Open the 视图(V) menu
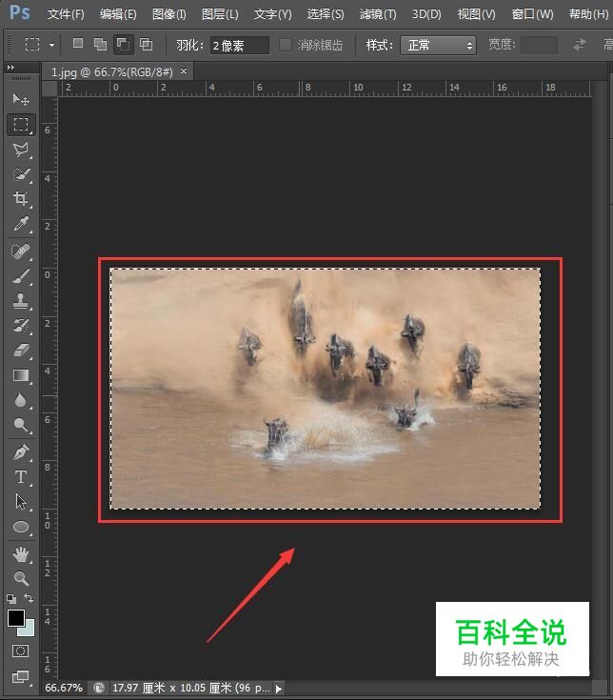Image resolution: width=613 pixels, height=700 pixels. click(477, 14)
